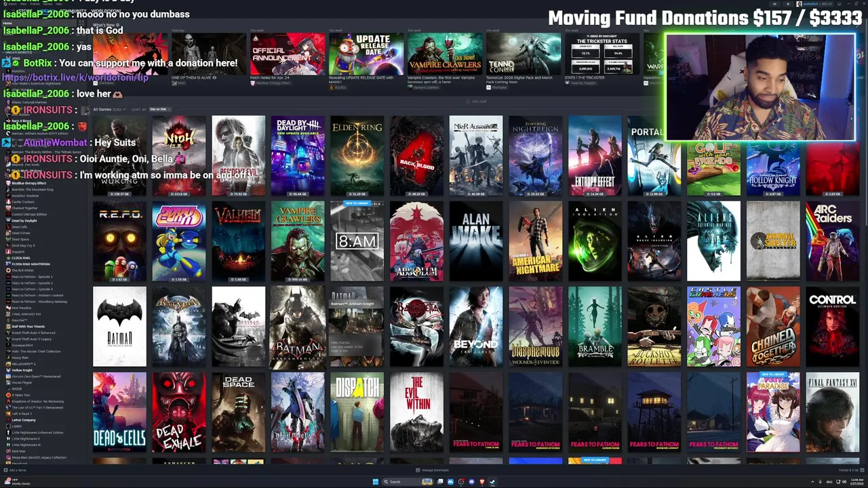
Task: Open the American Nightmare cover
Action: coord(536,241)
